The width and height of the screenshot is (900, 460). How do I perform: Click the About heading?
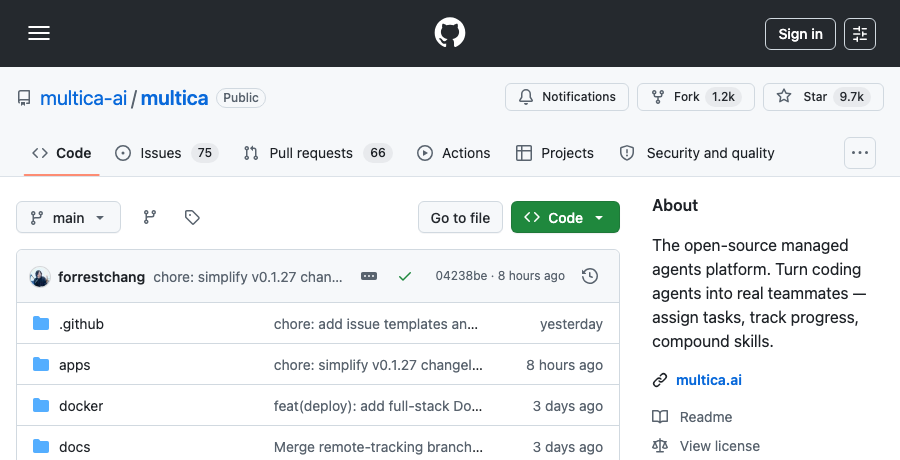[675, 206]
